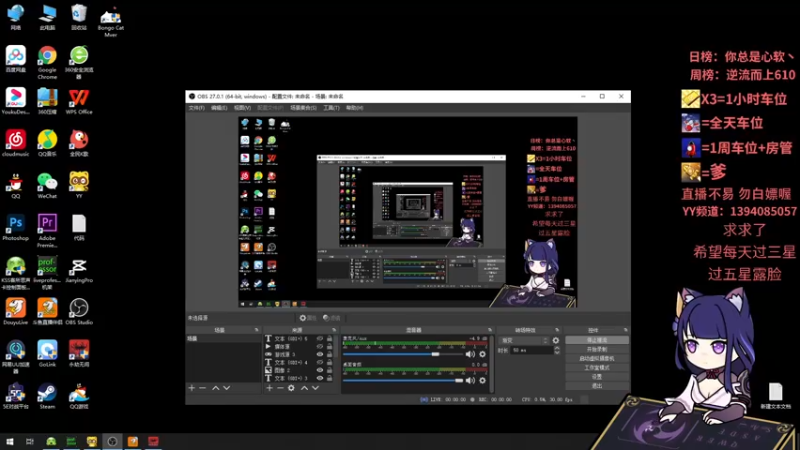Viewport: 800px width, 450px height.
Task: Pop out the Scene Transitions dock panel
Action: [x=557, y=330]
